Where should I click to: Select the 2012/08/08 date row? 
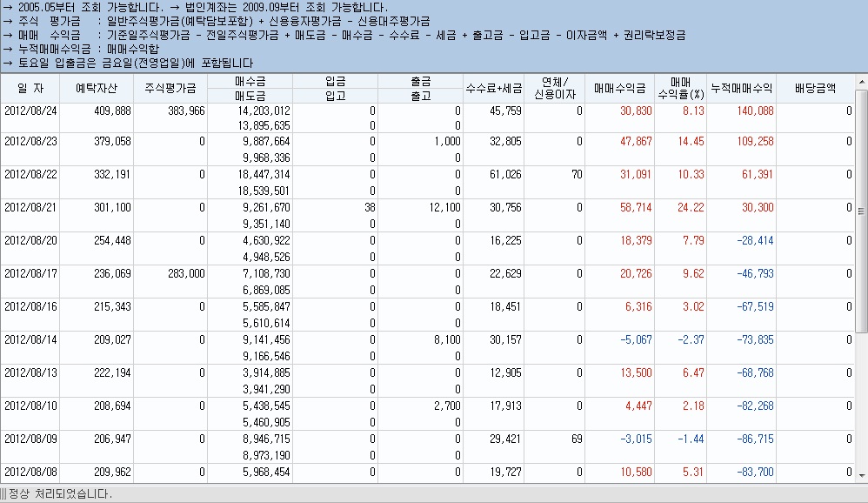[30, 471]
